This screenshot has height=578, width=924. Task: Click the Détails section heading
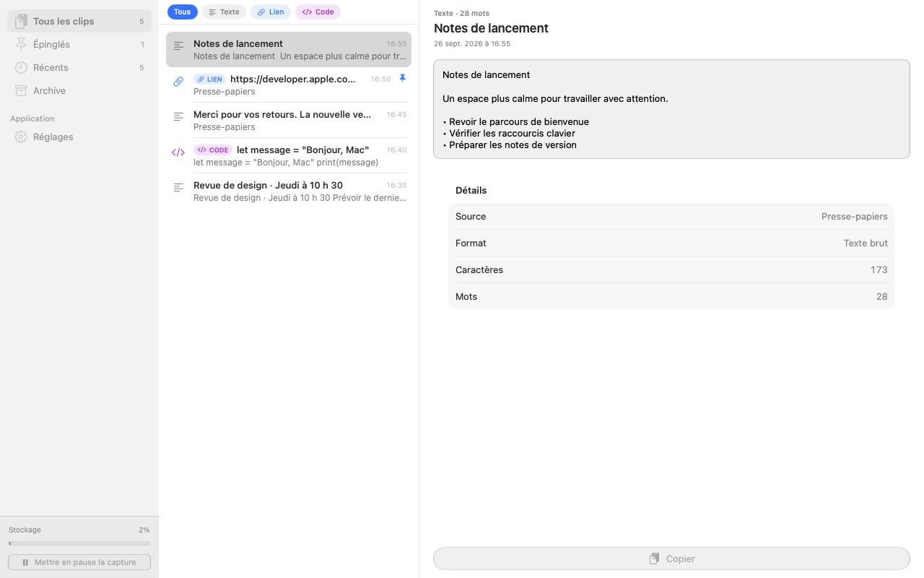click(471, 190)
